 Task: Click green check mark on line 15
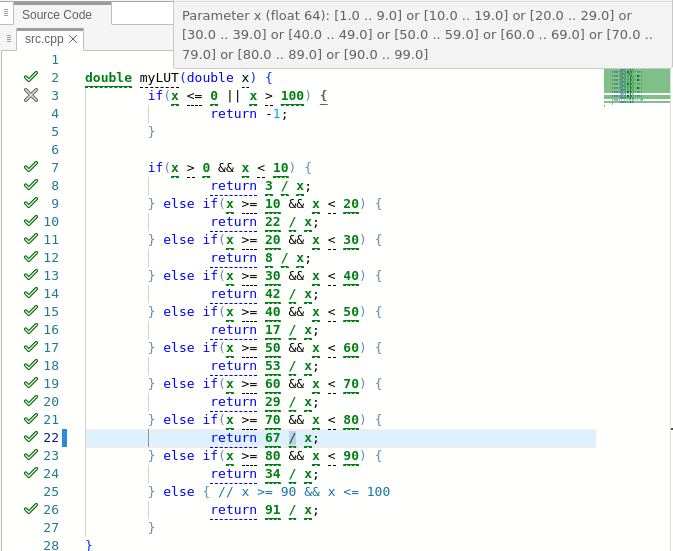[x=31, y=311]
